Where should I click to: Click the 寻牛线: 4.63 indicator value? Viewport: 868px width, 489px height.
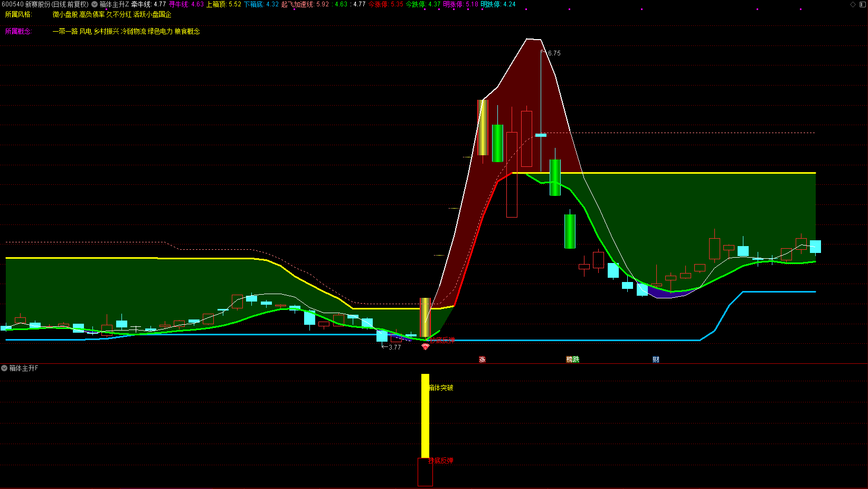[x=186, y=4]
